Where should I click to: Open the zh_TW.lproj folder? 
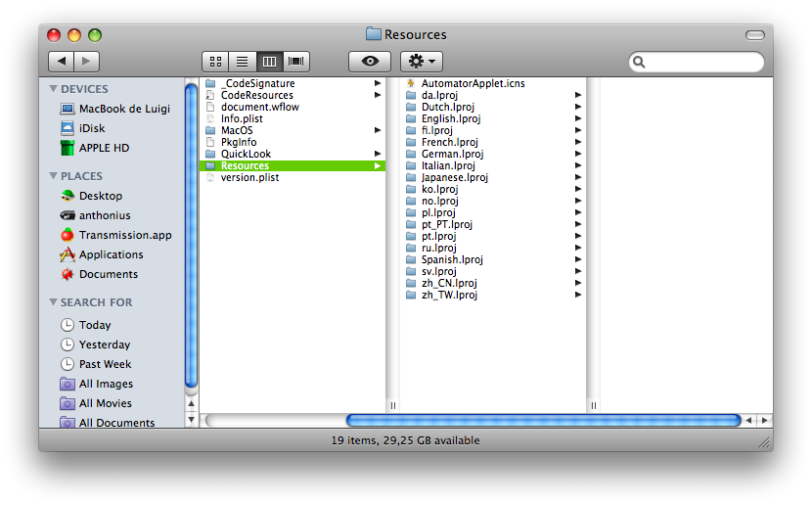coord(493,295)
